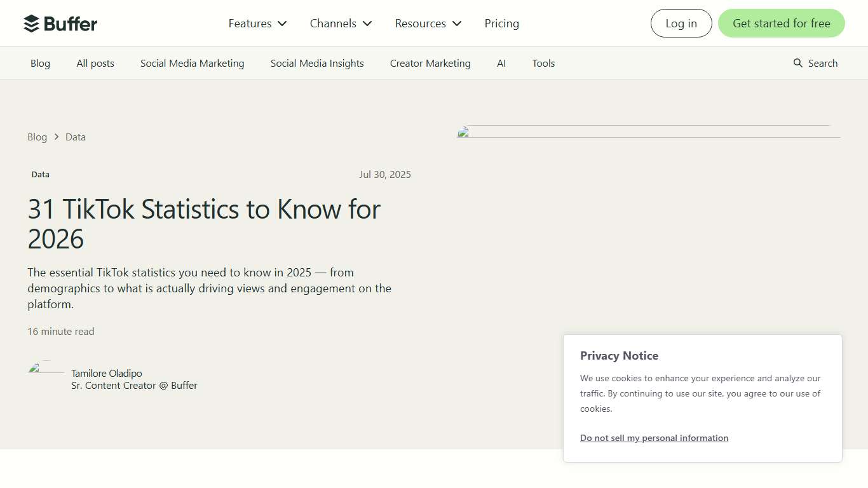Click the breadcrumb chevron separator
This screenshot has width=868, height=488.
[57, 137]
